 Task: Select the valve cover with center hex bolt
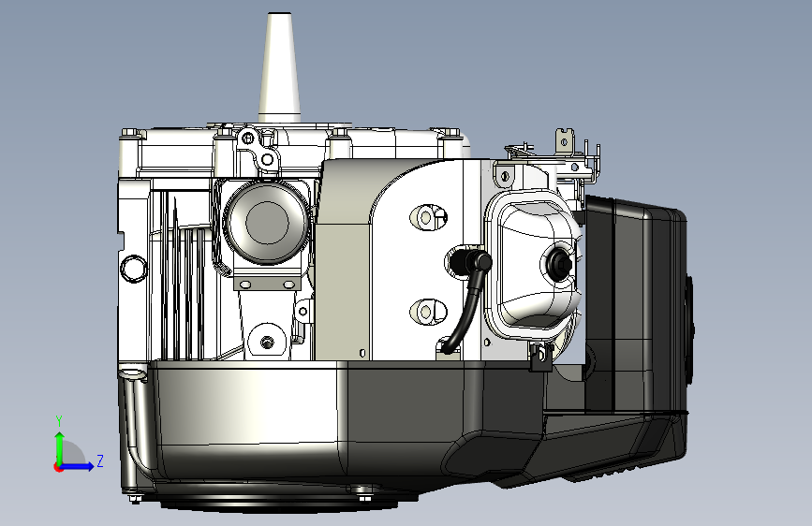point(534,264)
